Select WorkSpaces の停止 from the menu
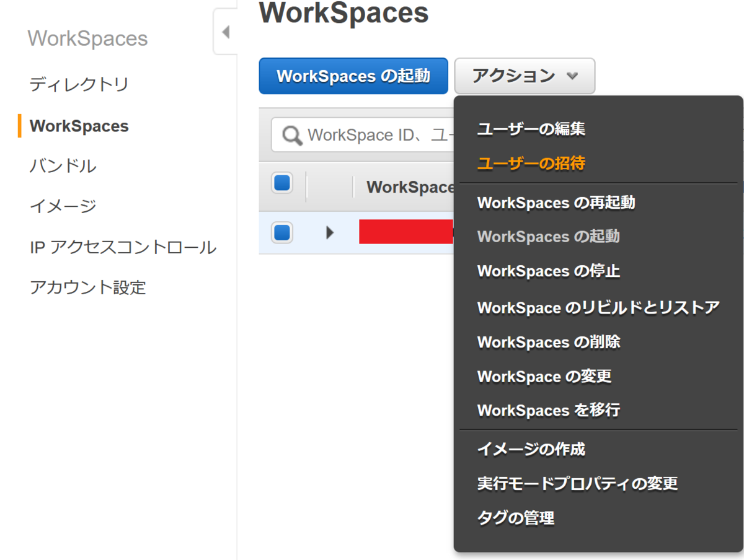 (548, 271)
